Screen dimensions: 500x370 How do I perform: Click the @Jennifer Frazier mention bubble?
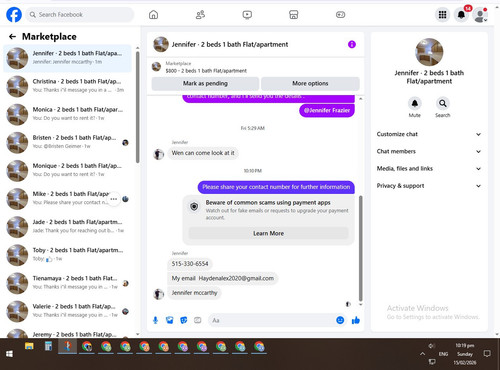327,110
